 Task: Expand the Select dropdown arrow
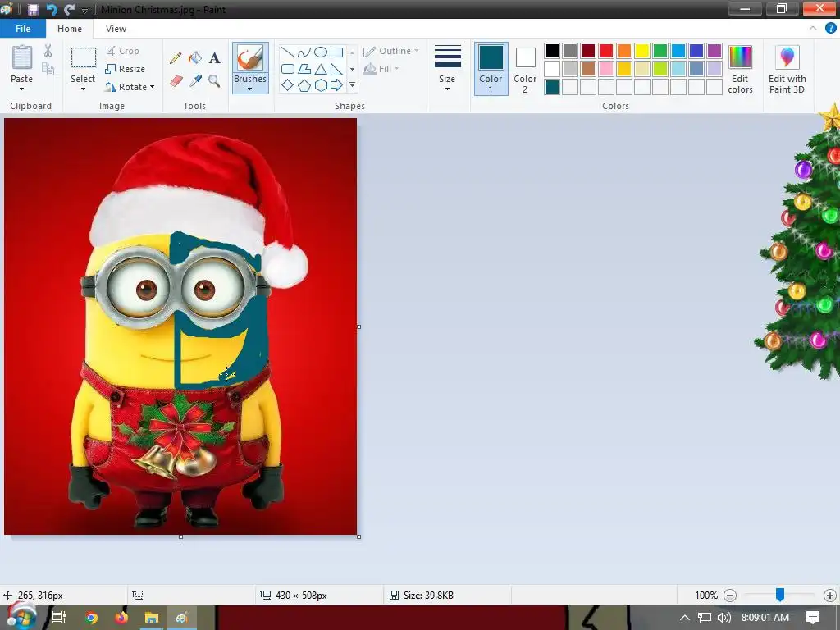tap(83, 89)
